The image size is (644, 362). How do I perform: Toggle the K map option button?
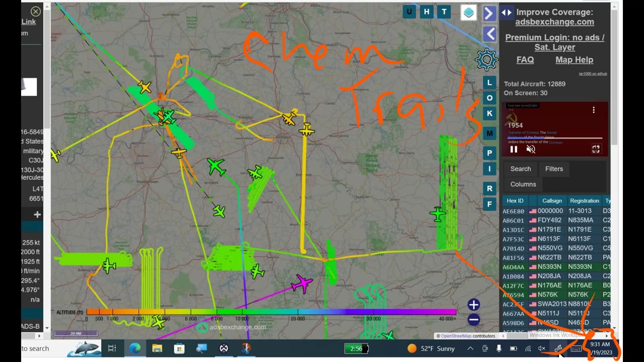489,113
